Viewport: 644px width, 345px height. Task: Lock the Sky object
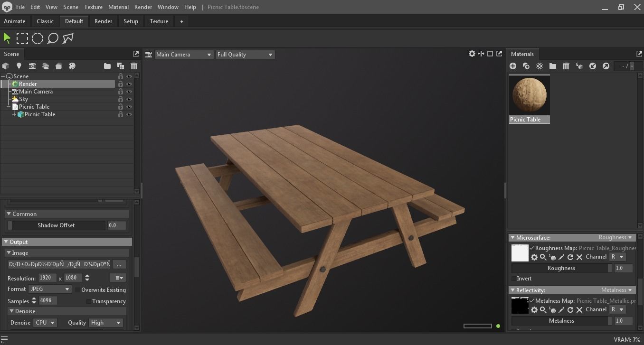click(x=121, y=99)
